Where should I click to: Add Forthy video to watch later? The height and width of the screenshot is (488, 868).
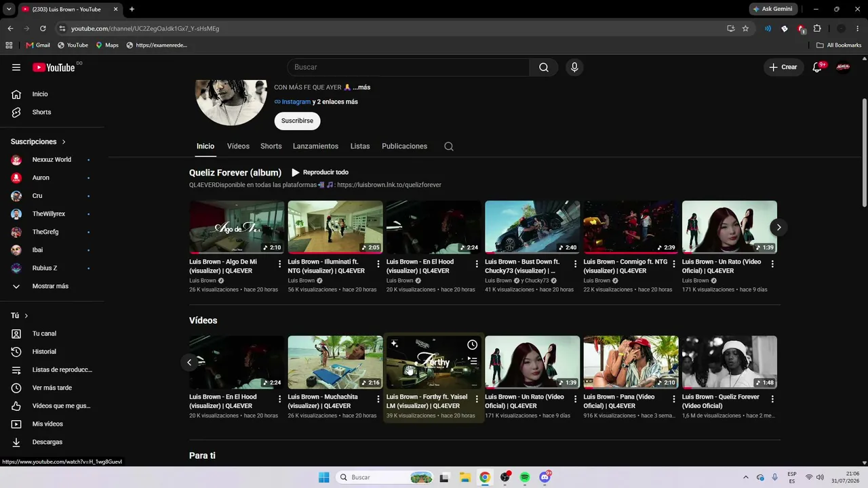tap(473, 345)
